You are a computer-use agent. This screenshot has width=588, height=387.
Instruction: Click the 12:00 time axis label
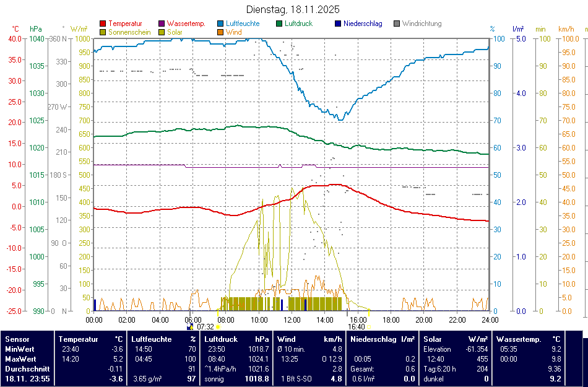292,320
